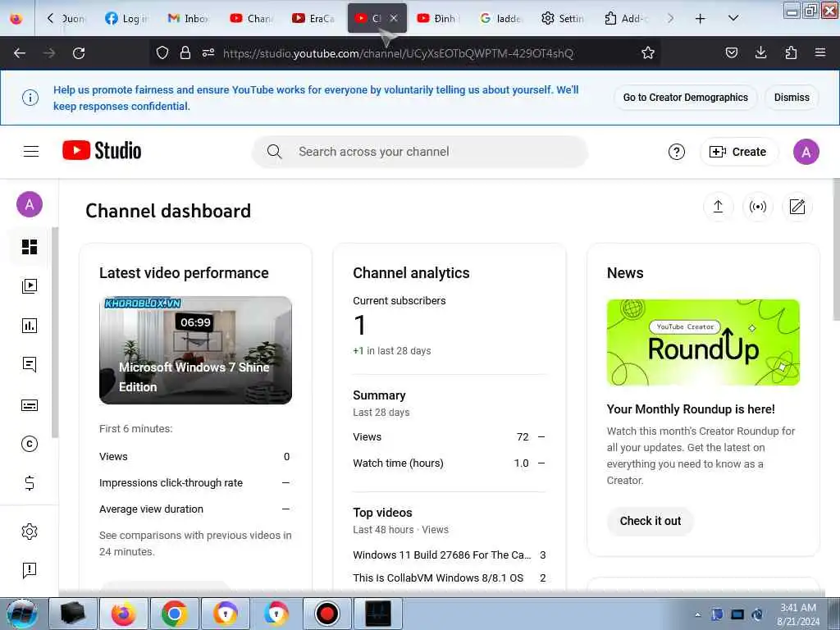
Task: Open the Analytics sidebar icon
Action: point(30,325)
